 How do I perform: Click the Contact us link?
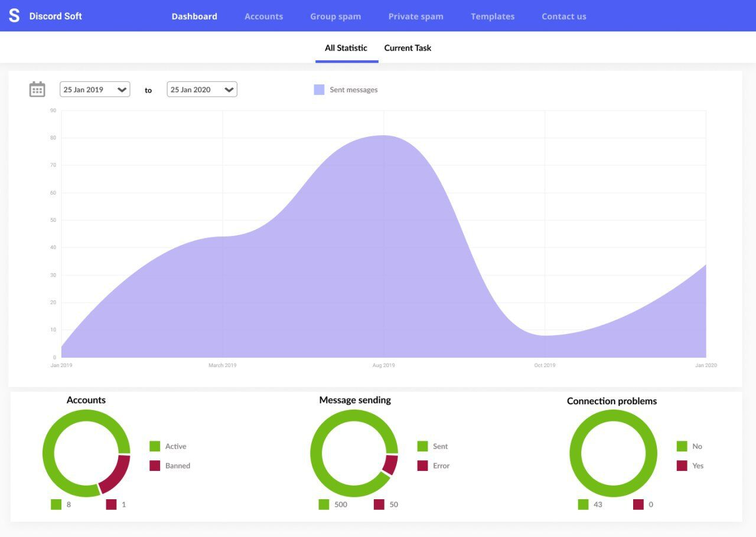pos(564,17)
